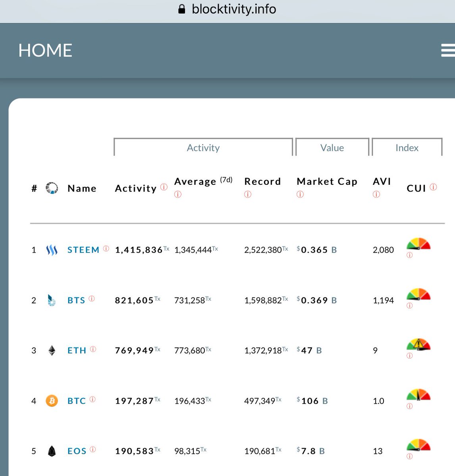Sort by the CUI column header
The width and height of the screenshot is (455, 476).
pyautogui.click(x=416, y=188)
